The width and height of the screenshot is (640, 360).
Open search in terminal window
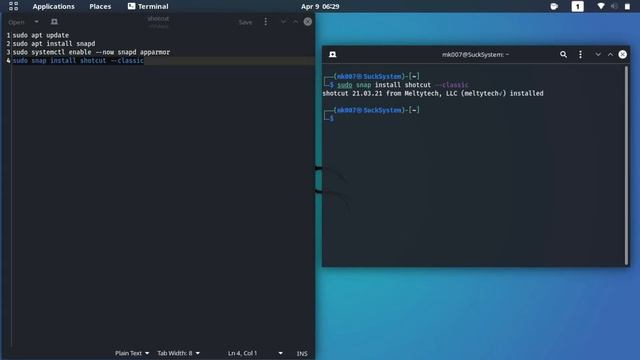pyautogui.click(x=563, y=54)
